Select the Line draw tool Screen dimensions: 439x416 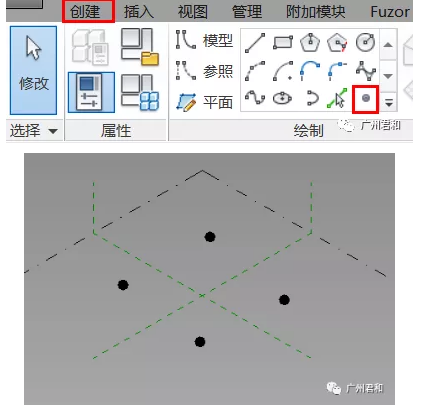255,43
